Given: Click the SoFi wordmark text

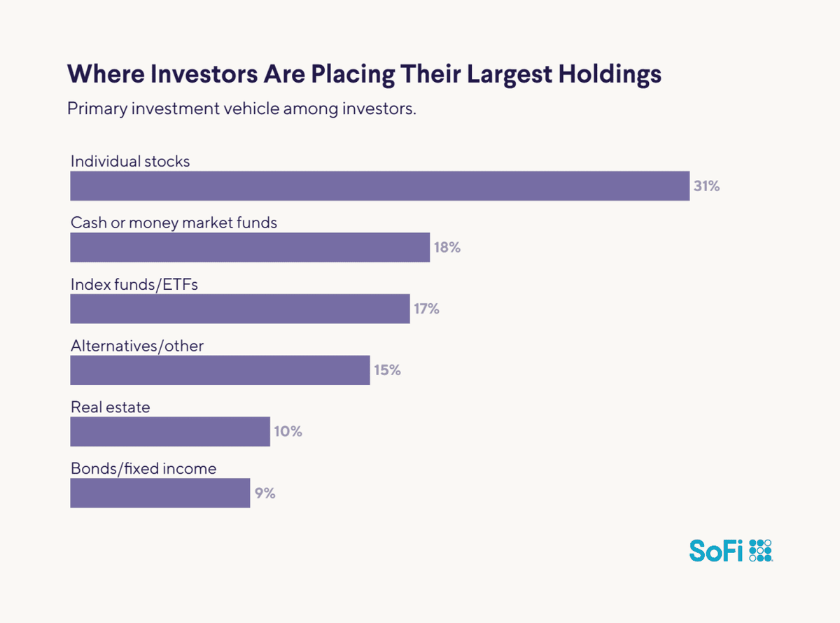Looking at the screenshot, I should 716,550.
